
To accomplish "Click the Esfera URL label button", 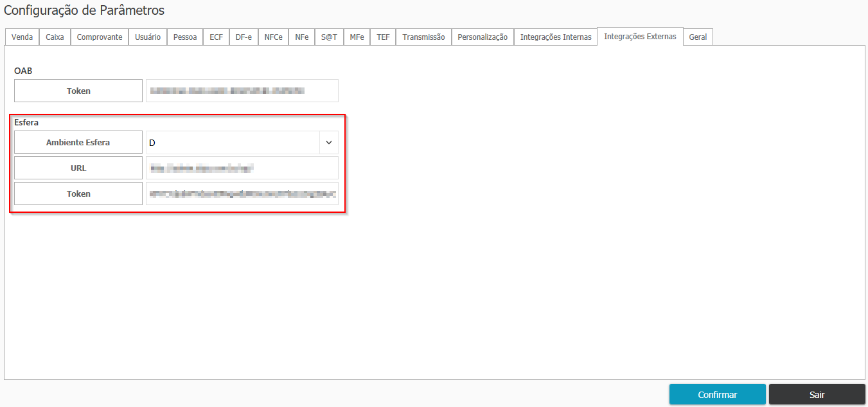I will point(78,168).
